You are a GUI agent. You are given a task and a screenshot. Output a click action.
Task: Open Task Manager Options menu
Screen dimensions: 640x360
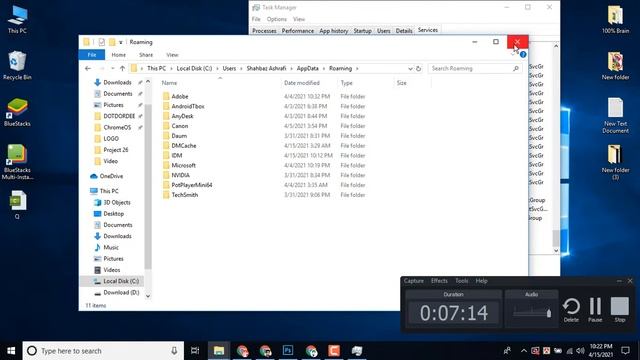point(277,19)
